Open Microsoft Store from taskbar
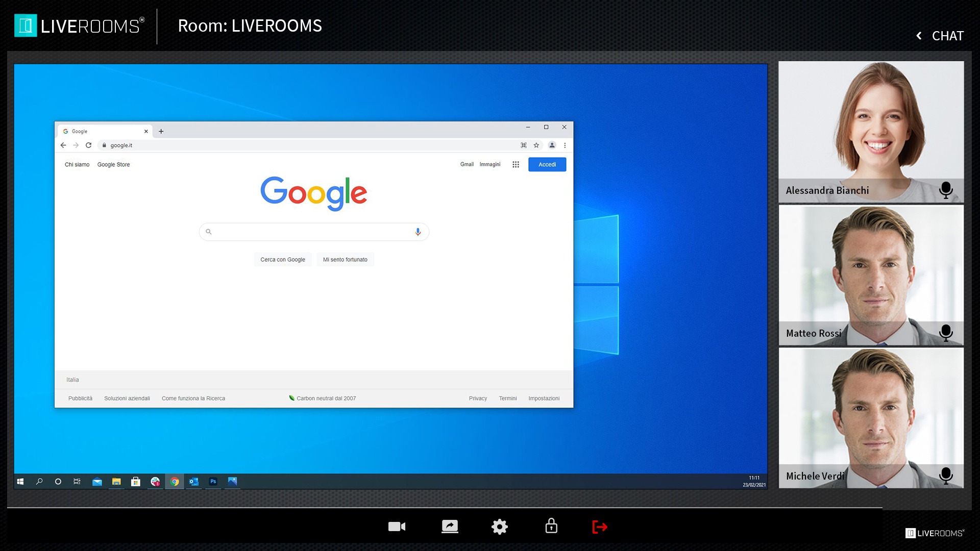 click(136, 482)
